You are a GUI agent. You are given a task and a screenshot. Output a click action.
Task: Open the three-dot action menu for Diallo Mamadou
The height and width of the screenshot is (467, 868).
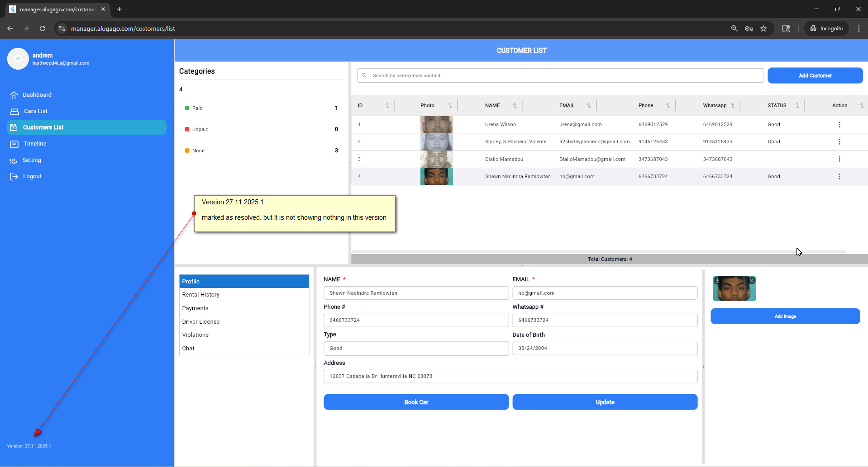tap(839, 159)
